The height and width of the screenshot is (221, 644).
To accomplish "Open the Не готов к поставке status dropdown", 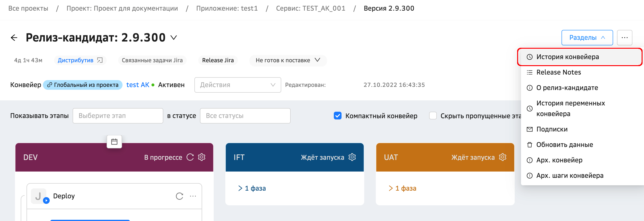I will click(288, 60).
